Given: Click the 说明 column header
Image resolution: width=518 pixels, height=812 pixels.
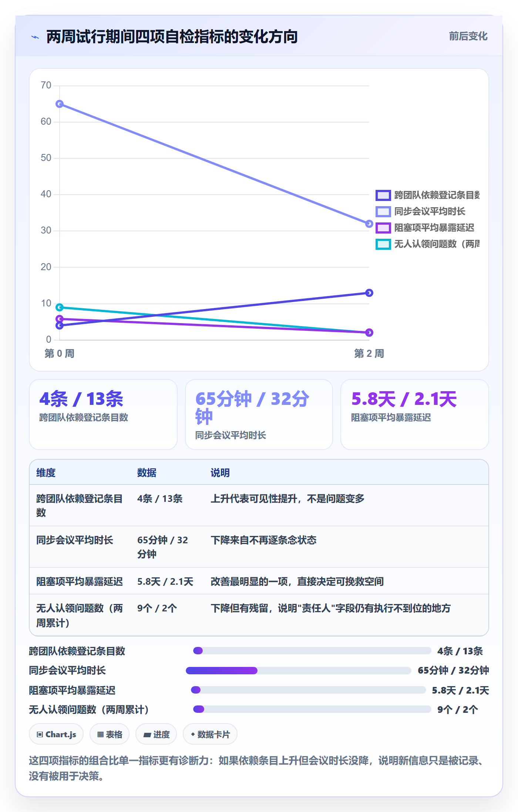Looking at the screenshot, I should tap(220, 473).
